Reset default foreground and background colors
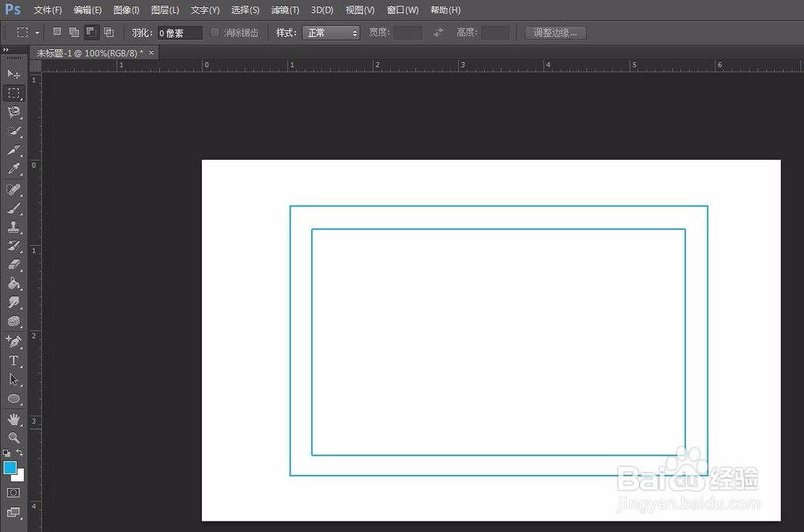Screen dimensions: 804x532 pyautogui.click(x=6, y=453)
